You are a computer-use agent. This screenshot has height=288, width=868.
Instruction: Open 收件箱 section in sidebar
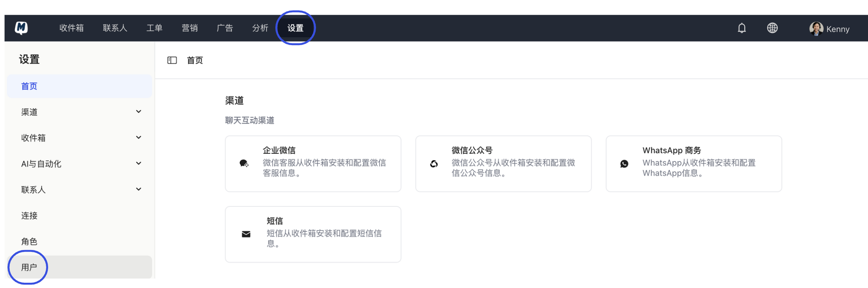pyautogui.click(x=79, y=138)
